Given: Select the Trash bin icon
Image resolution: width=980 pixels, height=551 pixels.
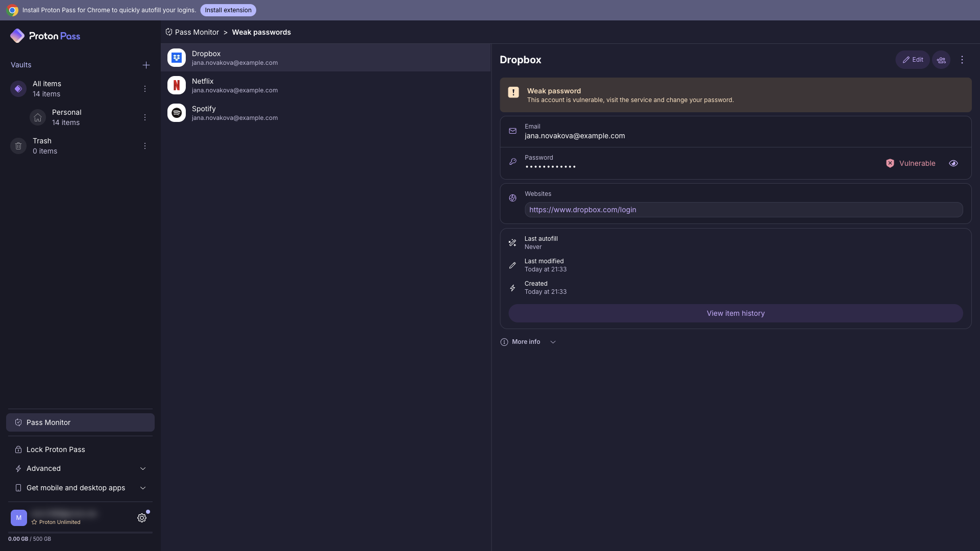Looking at the screenshot, I should (18, 146).
